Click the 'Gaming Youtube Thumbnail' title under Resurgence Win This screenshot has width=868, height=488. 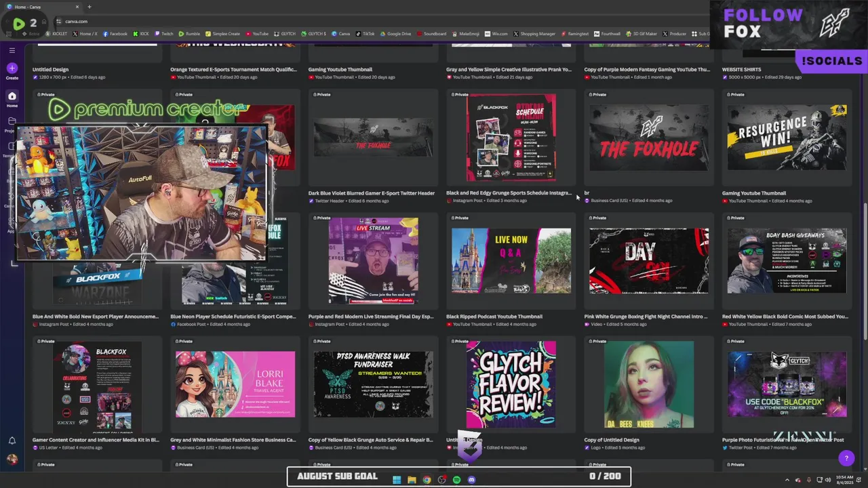754,193
